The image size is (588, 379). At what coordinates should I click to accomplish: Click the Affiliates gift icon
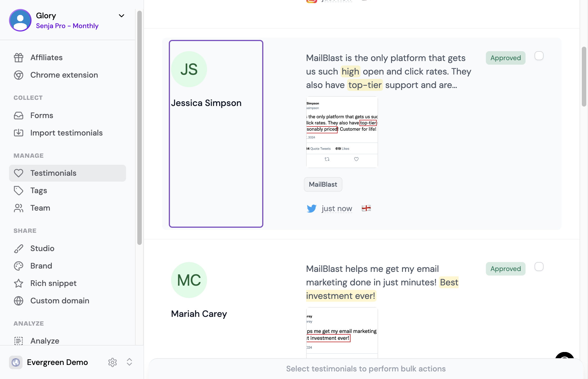click(x=19, y=58)
